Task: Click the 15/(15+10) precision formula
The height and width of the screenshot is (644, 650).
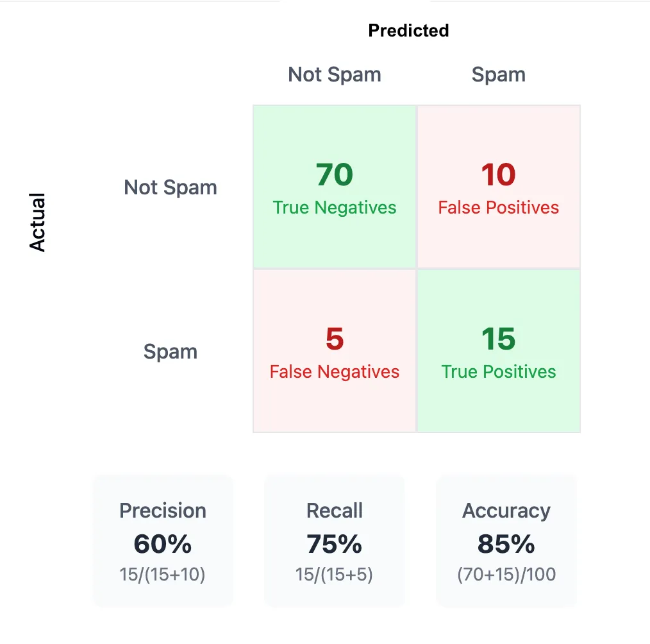Action: point(163,575)
